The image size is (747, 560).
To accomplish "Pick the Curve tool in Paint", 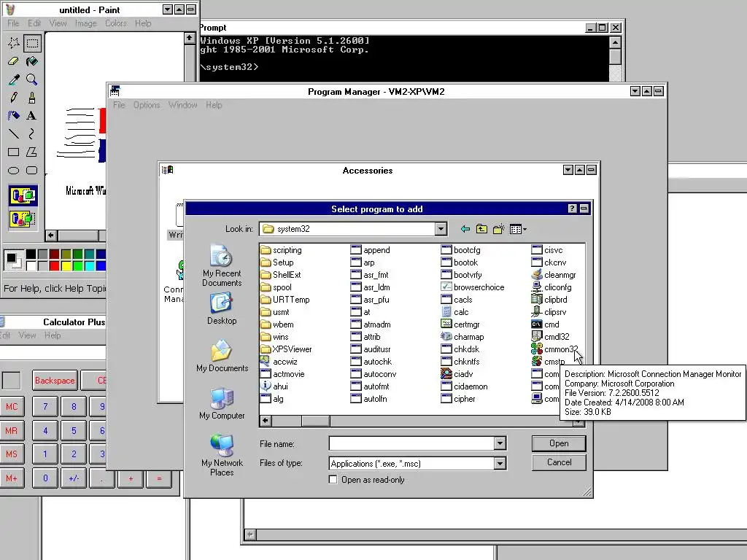I will point(32,134).
